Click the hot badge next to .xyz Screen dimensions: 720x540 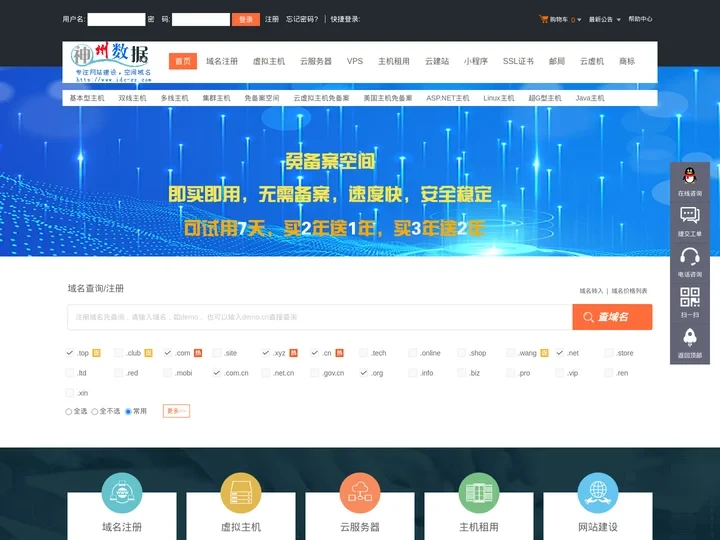pyautogui.click(x=293, y=353)
